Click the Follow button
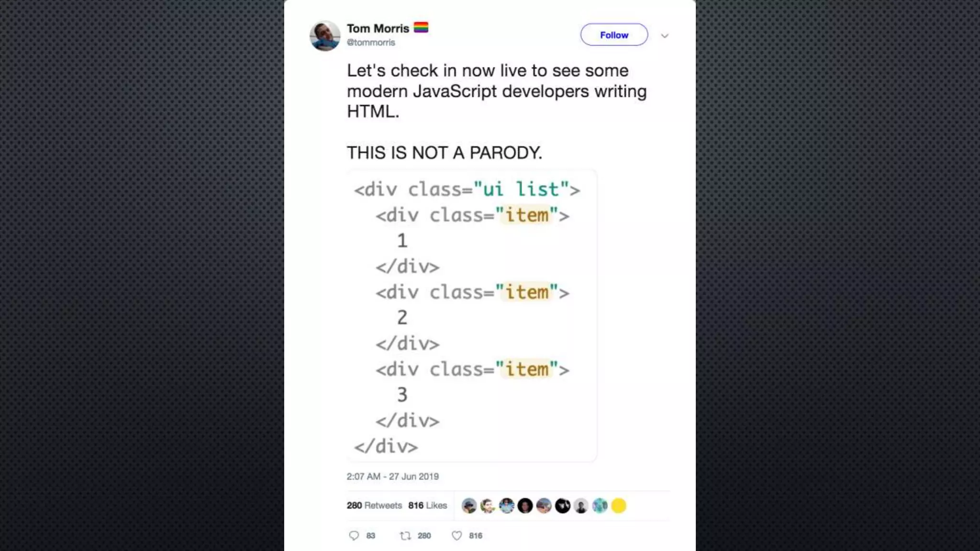 (x=614, y=35)
